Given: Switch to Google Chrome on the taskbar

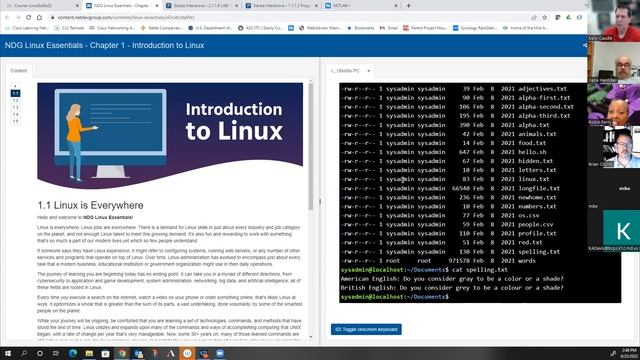Looking at the screenshot, I should tap(122, 353).
